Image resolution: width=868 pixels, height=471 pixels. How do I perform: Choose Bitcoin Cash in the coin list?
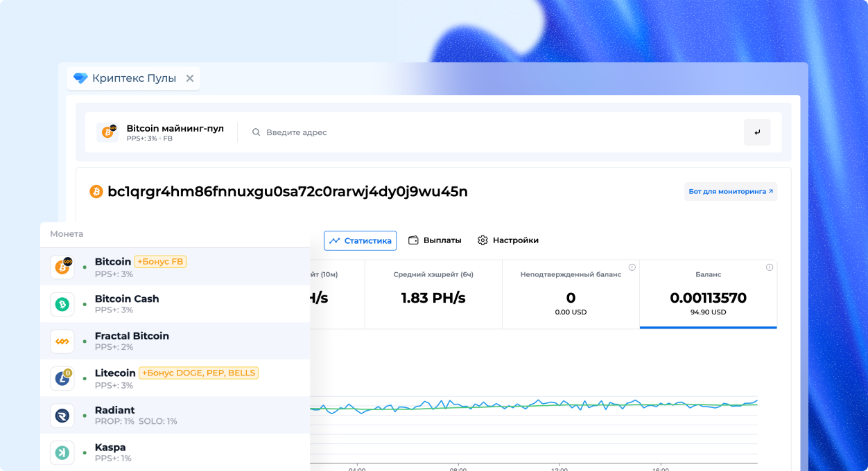175,304
